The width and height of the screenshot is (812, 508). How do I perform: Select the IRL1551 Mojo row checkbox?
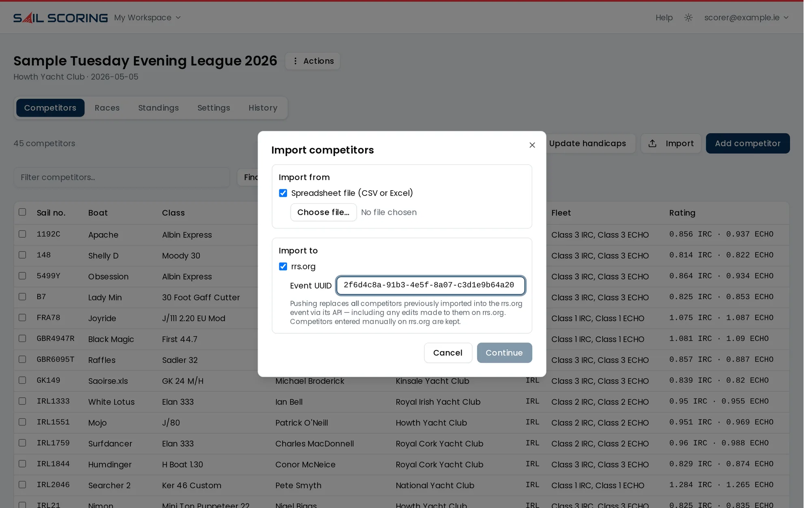22,422
